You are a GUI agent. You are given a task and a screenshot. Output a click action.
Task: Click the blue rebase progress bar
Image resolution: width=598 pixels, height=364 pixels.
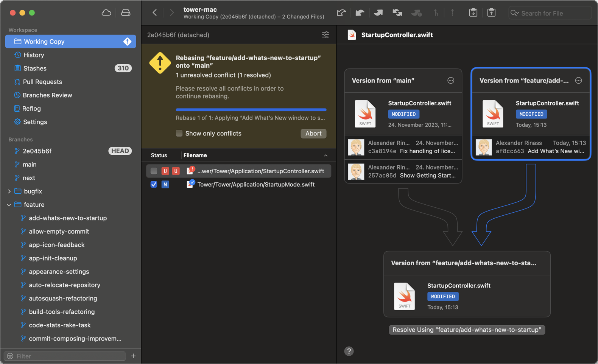click(251, 110)
